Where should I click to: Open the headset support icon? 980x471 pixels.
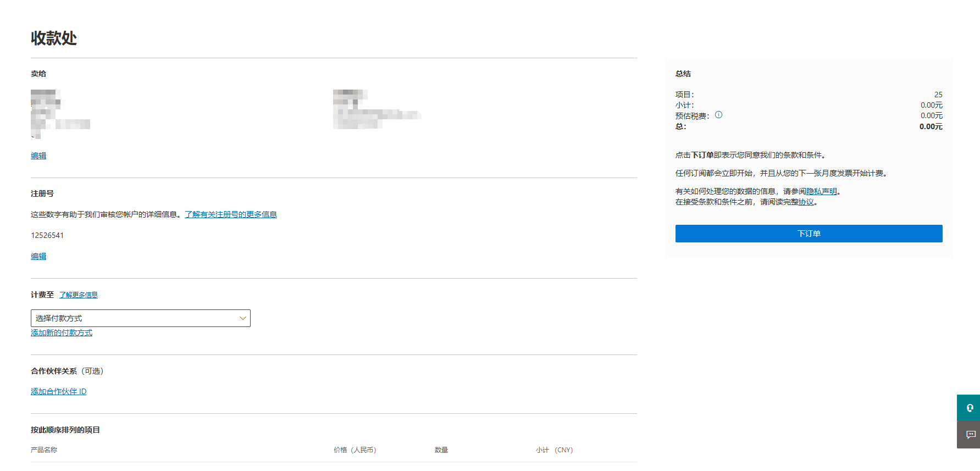[x=969, y=408]
